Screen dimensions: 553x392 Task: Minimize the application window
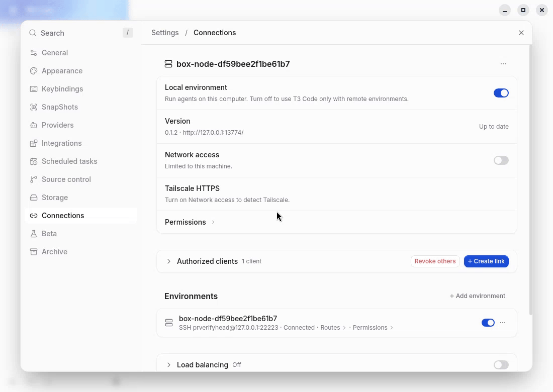tap(505, 10)
